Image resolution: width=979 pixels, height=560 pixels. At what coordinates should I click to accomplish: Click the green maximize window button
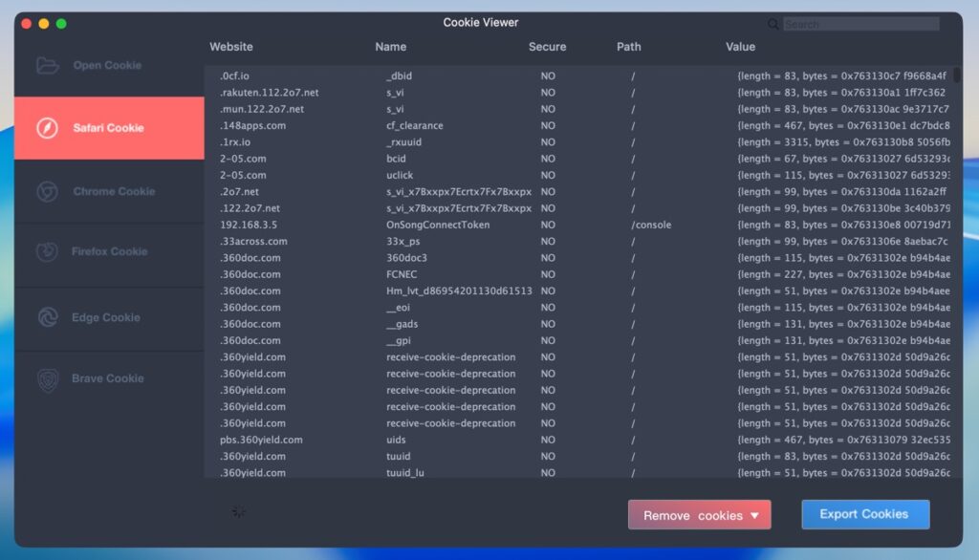[61, 23]
